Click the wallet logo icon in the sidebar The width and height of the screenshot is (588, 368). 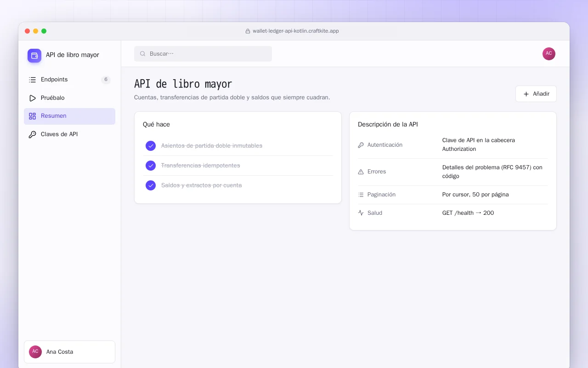34,56
